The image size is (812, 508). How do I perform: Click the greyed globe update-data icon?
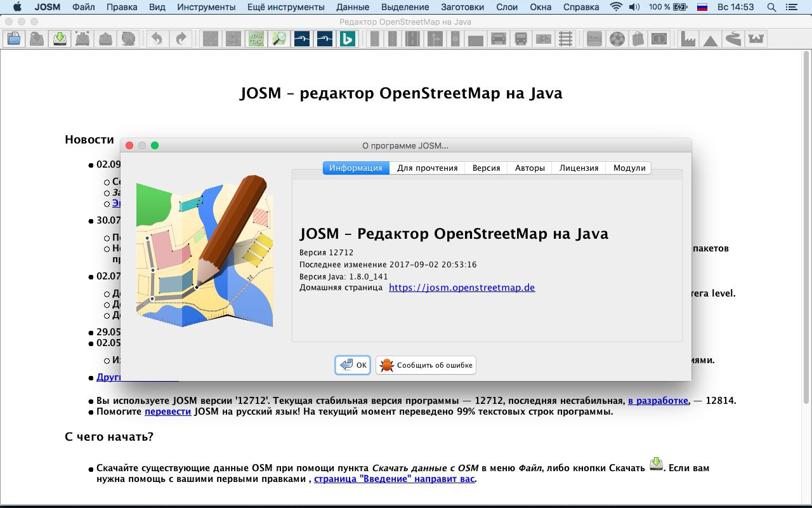click(128, 38)
